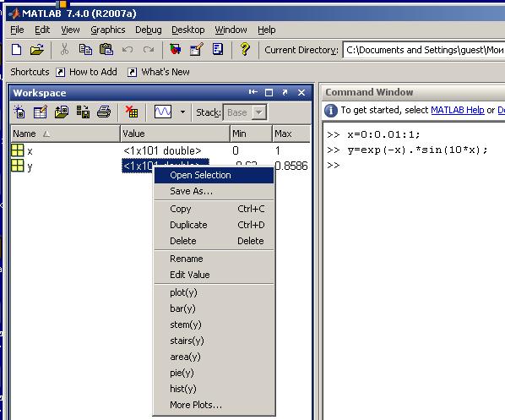The height and width of the screenshot is (420, 505).
Task: Open the File menu
Action: pyautogui.click(x=17, y=30)
